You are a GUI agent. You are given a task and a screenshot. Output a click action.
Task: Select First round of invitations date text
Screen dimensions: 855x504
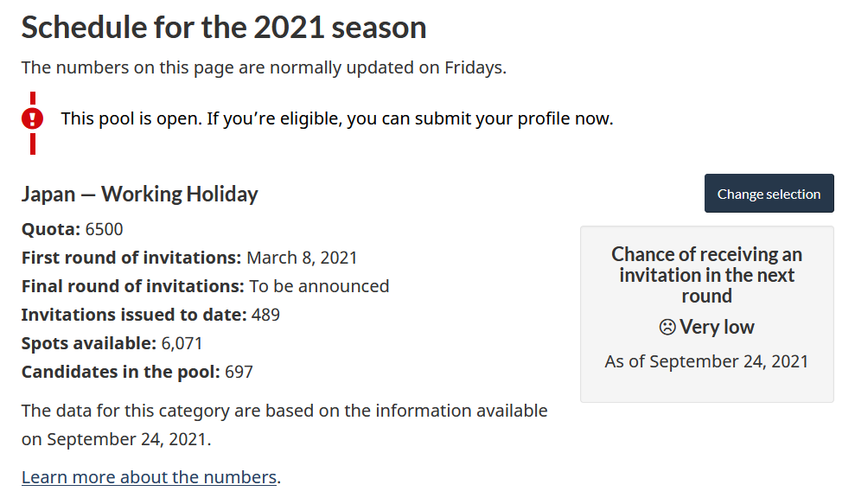[x=302, y=258]
